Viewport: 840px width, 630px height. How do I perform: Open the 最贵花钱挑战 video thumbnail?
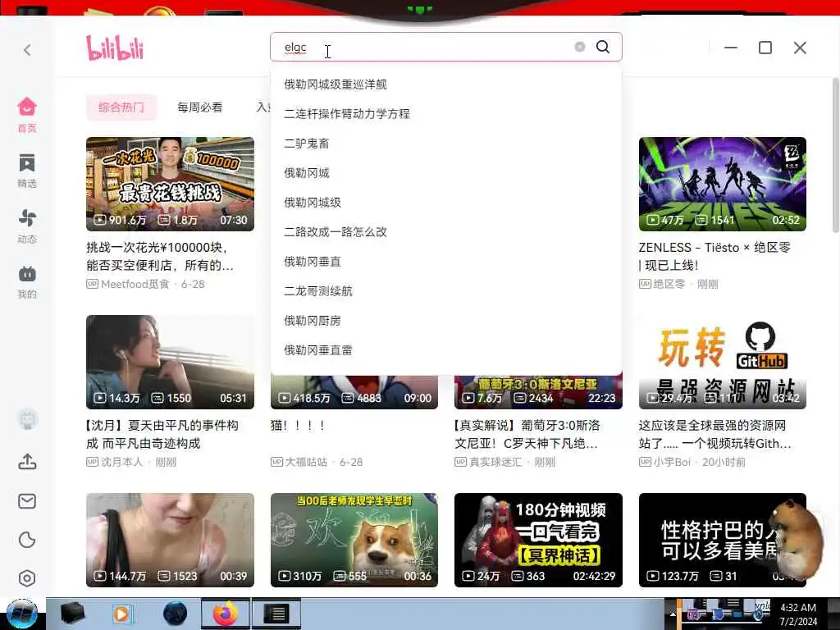[x=171, y=184]
